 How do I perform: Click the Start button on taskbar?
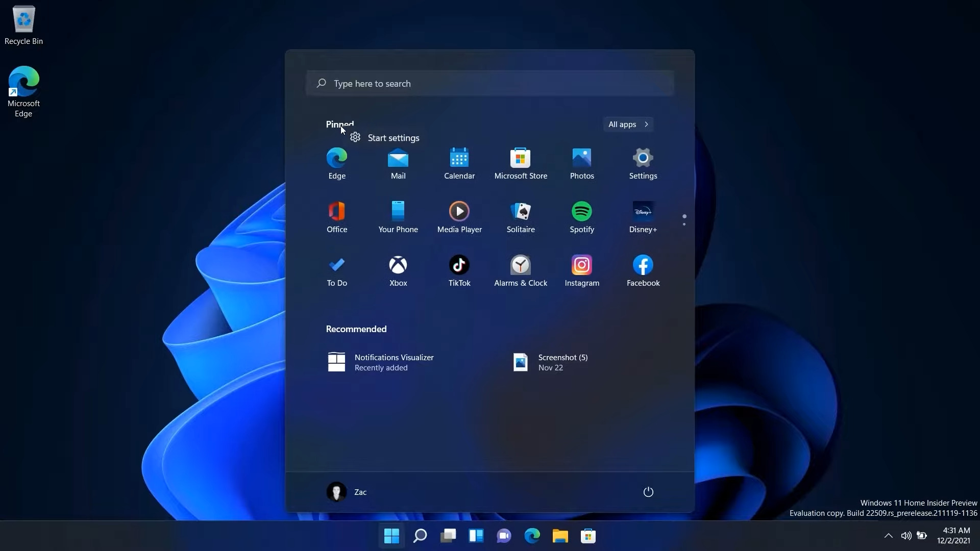pyautogui.click(x=391, y=536)
